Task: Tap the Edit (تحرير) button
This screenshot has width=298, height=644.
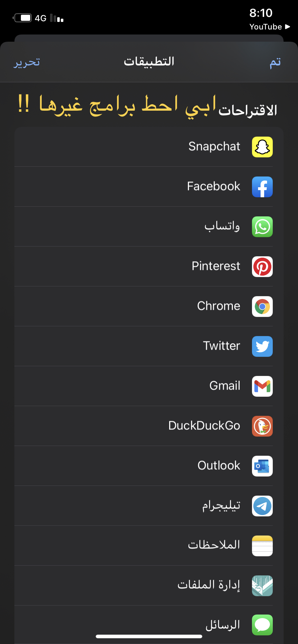Action: pyautogui.click(x=27, y=62)
